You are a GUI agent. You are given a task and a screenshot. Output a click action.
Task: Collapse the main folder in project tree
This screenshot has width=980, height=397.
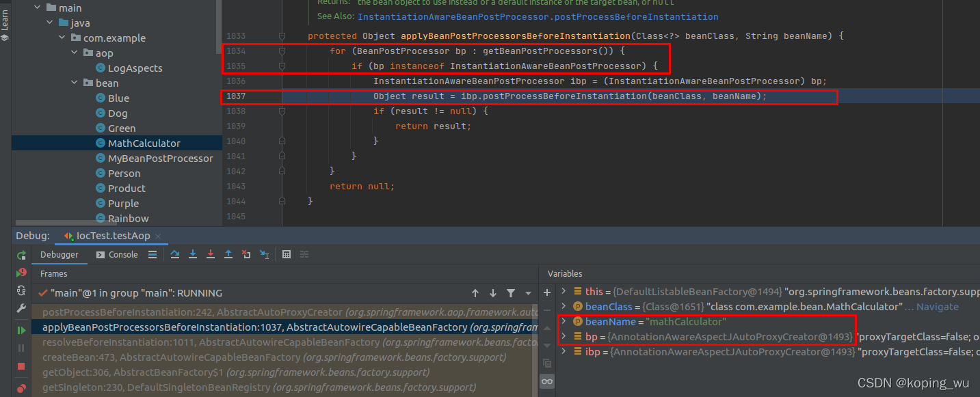pyautogui.click(x=38, y=8)
